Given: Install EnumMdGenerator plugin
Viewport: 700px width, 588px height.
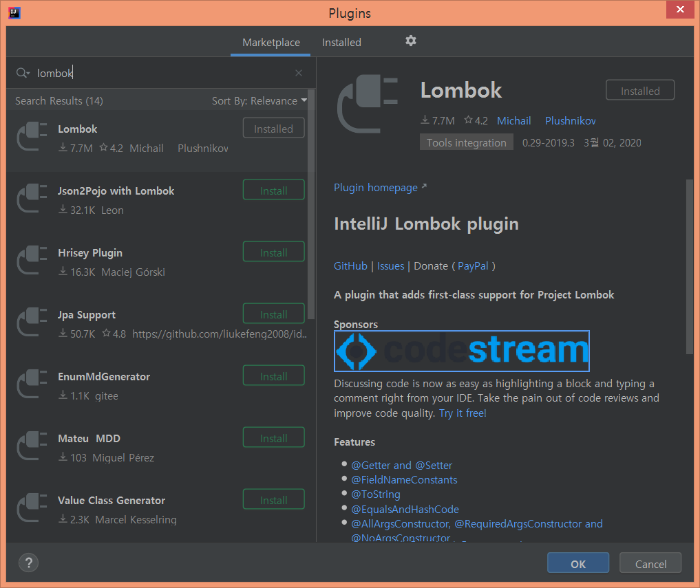Looking at the screenshot, I should point(274,377).
